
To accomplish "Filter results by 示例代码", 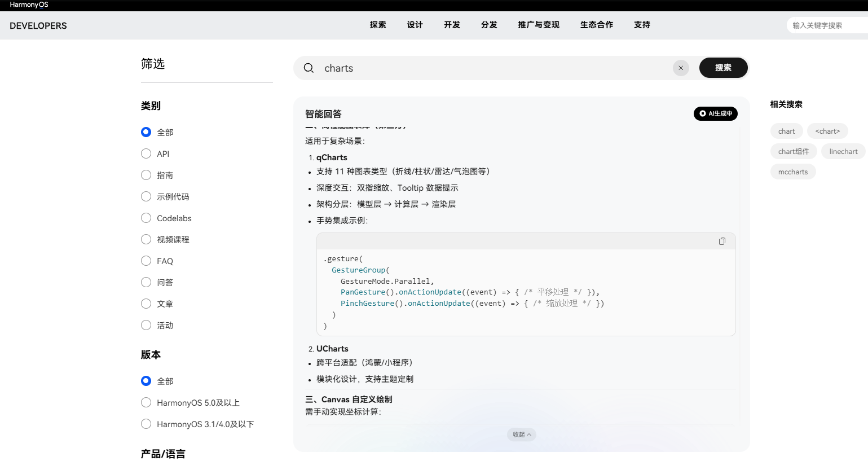I will [x=146, y=196].
